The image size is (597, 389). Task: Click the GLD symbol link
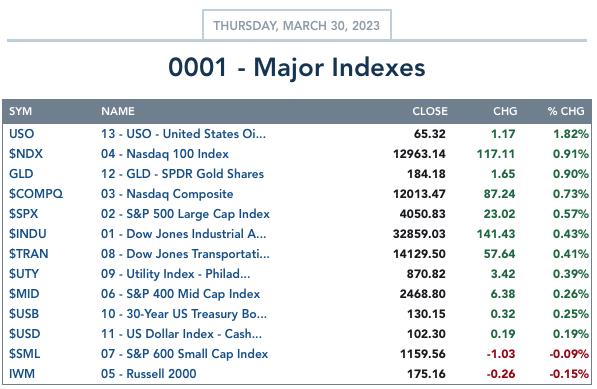(x=21, y=174)
